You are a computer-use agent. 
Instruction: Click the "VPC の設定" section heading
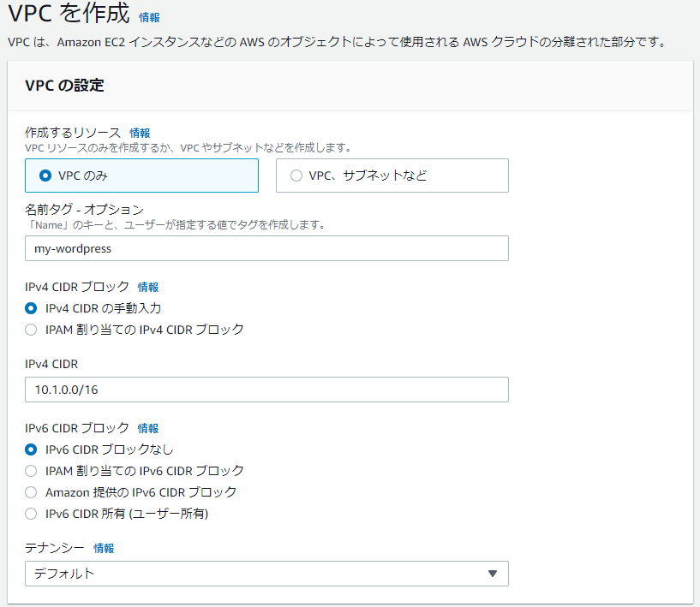point(64,85)
